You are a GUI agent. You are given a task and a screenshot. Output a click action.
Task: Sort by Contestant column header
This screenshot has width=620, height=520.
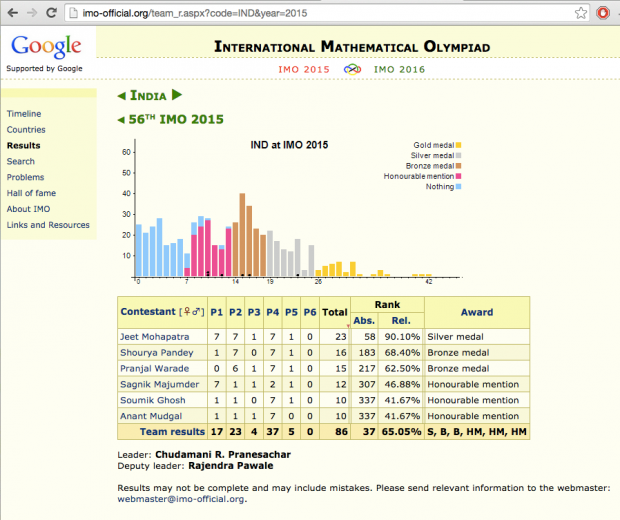pyautogui.click(x=147, y=312)
